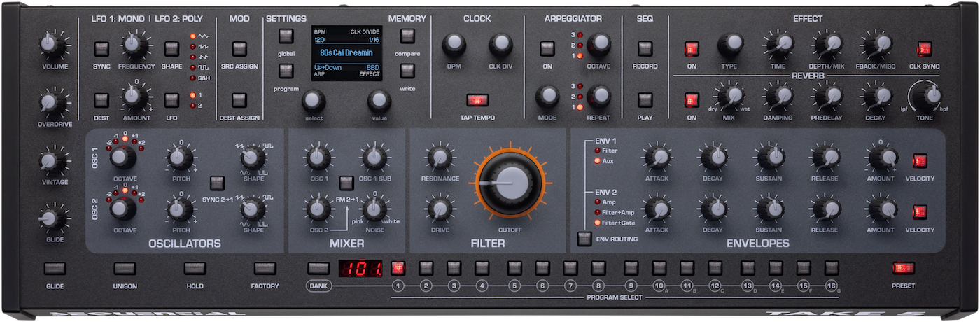Click the NOISE pink/white knob
This screenshot has height=322, width=980.
(374, 209)
